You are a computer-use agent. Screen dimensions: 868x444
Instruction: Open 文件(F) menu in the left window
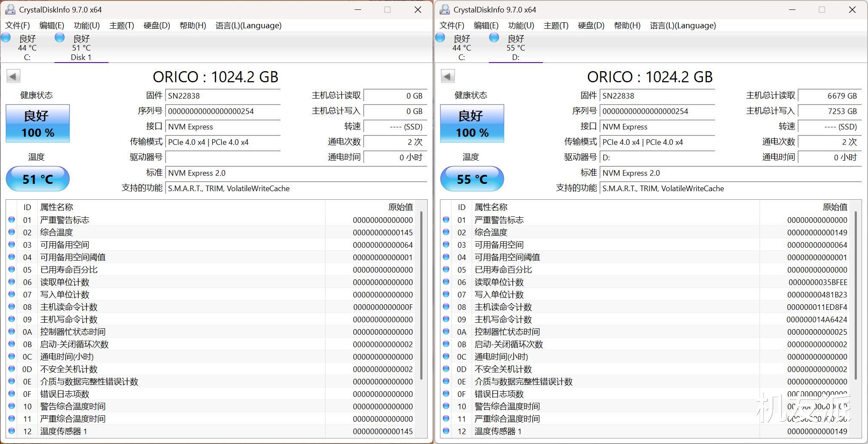click(x=18, y=25)
